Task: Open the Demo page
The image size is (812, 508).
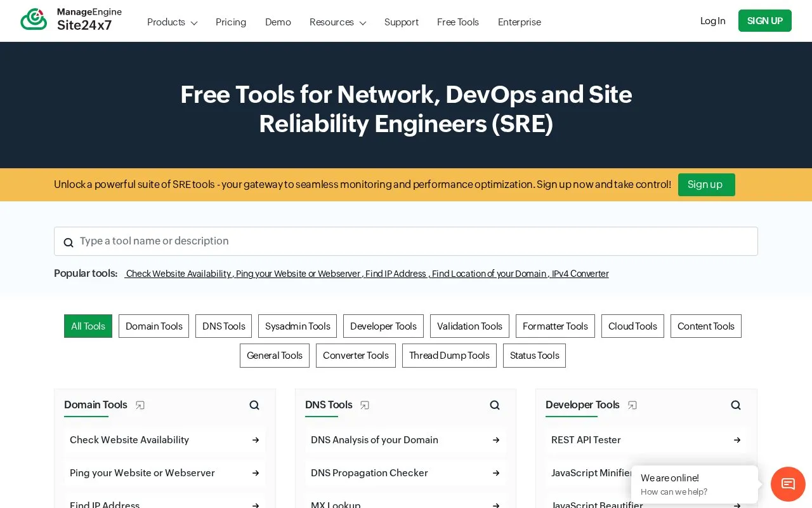Action: point(278,22)
